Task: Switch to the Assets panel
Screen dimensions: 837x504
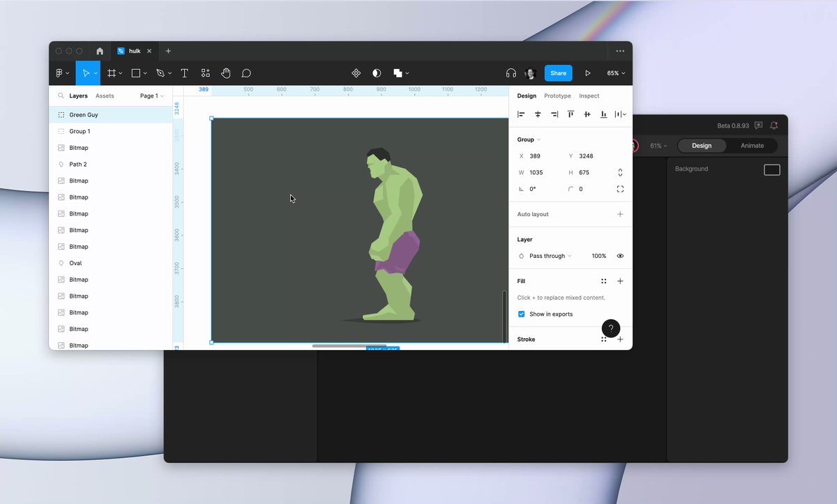Action: click(x=105, y=96)
